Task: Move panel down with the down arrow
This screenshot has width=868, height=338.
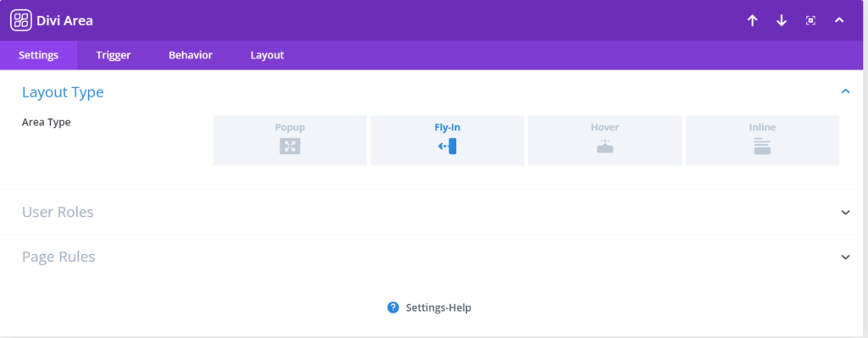Action: pyautogui.click(x=781, y=20)
